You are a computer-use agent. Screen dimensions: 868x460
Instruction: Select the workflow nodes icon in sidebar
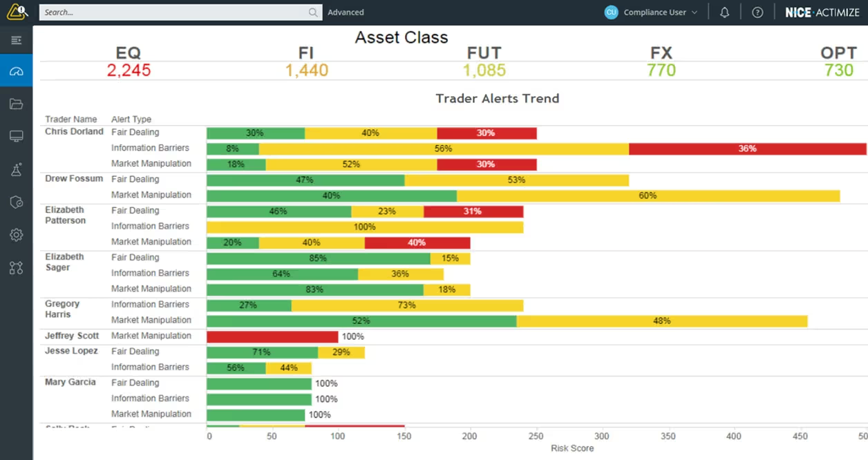[x=16, y=267]
